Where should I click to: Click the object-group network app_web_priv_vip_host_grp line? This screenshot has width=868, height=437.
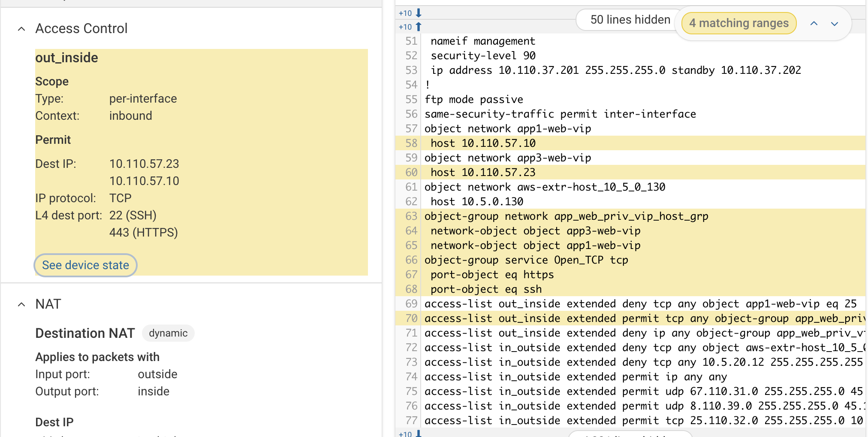point(566,216)
